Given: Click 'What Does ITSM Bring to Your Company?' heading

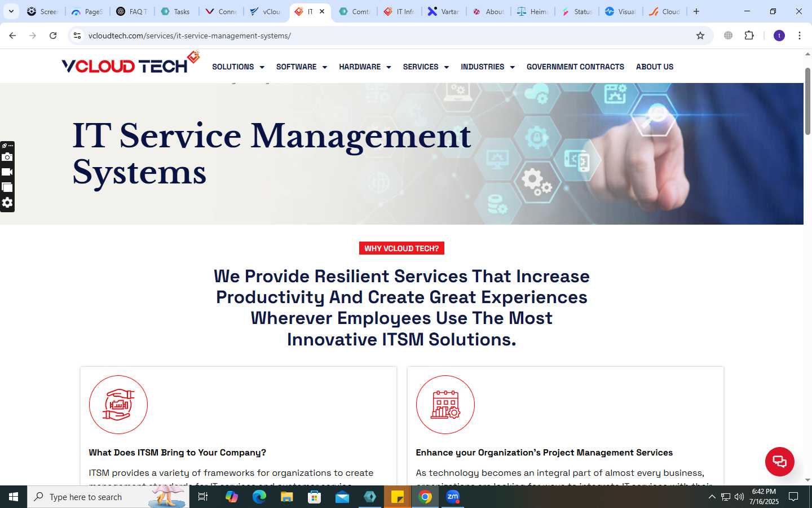Looking at the screenshot, I should (x=177, y=453).
